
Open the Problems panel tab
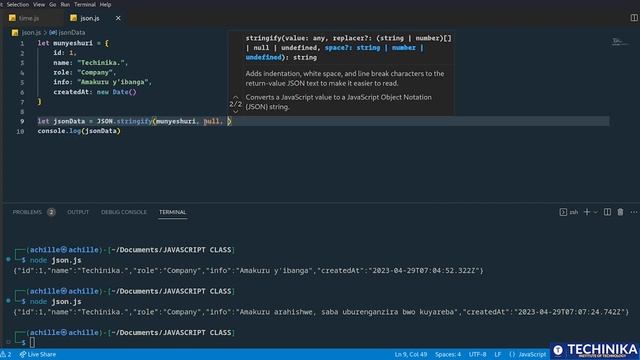[27, 212]
